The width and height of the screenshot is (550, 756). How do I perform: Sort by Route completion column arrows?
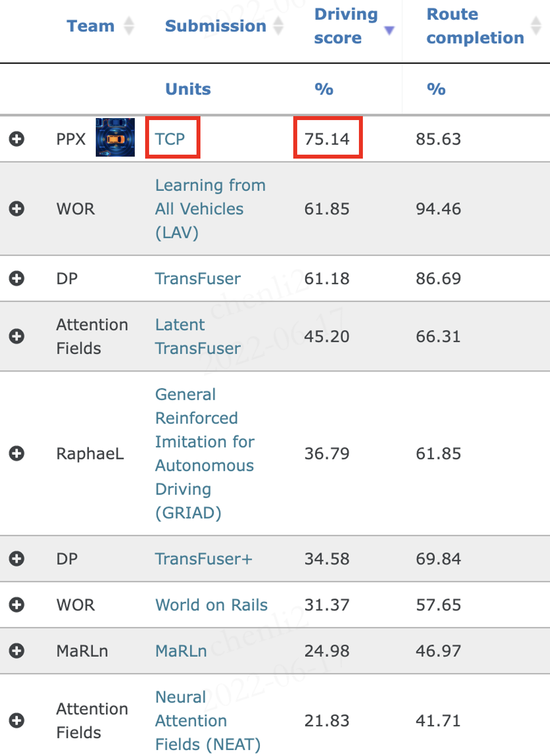pyautogui.click(x=536, y=25)
